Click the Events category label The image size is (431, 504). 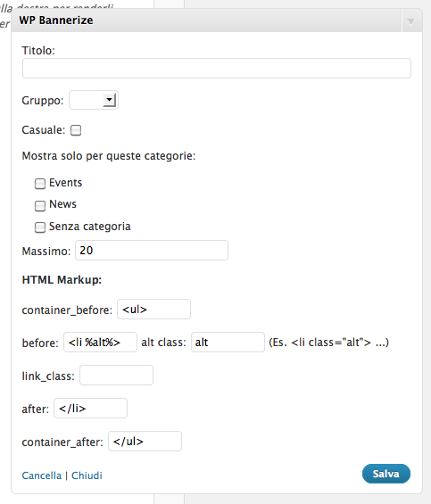(x=66, y=183)
